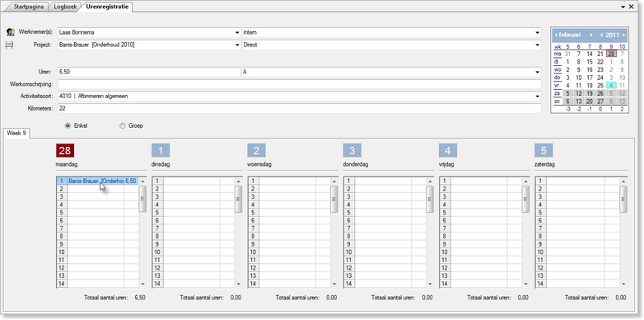Click week offset 0 below calendar
Image resolution: width=644 pixels, height=320 pixels.
(600, 109)
